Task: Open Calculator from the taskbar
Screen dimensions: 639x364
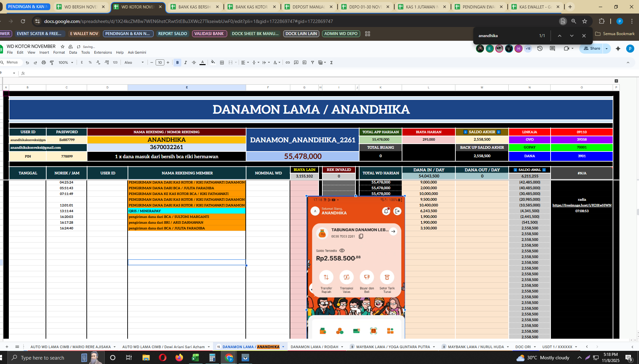Action: (x=212, y=358)
